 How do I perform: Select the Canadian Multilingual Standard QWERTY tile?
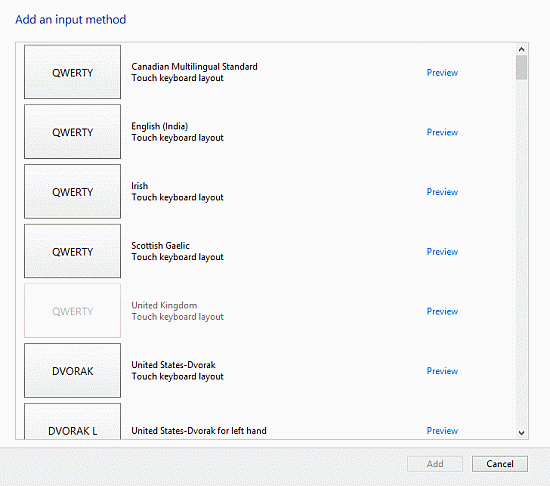point(72,72)
